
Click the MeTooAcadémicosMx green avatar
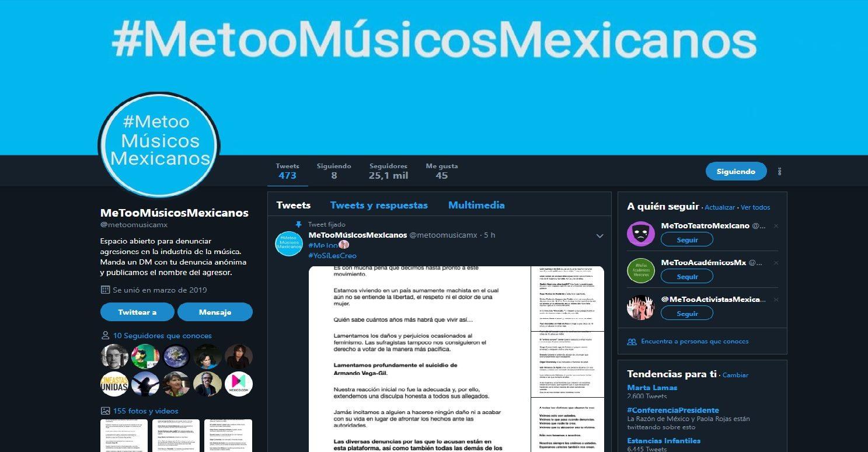[641, 270]
